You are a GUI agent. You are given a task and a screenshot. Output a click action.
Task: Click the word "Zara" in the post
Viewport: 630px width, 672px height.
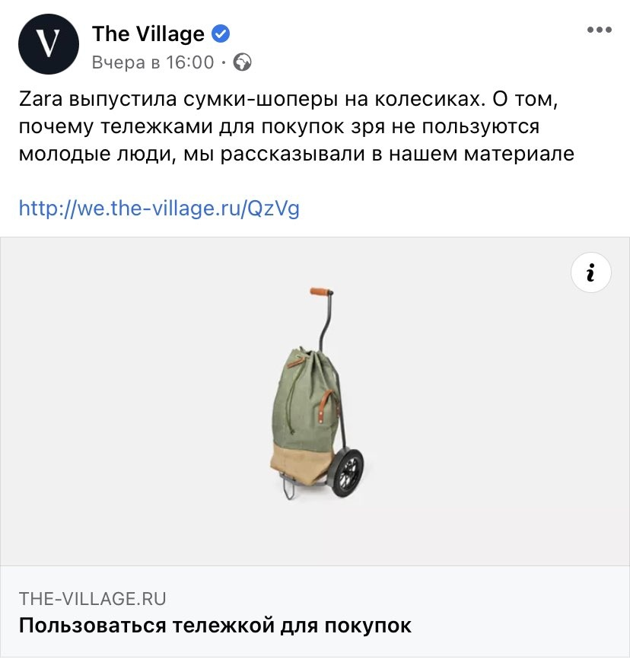pyautogui.click(x=41, y=99)
